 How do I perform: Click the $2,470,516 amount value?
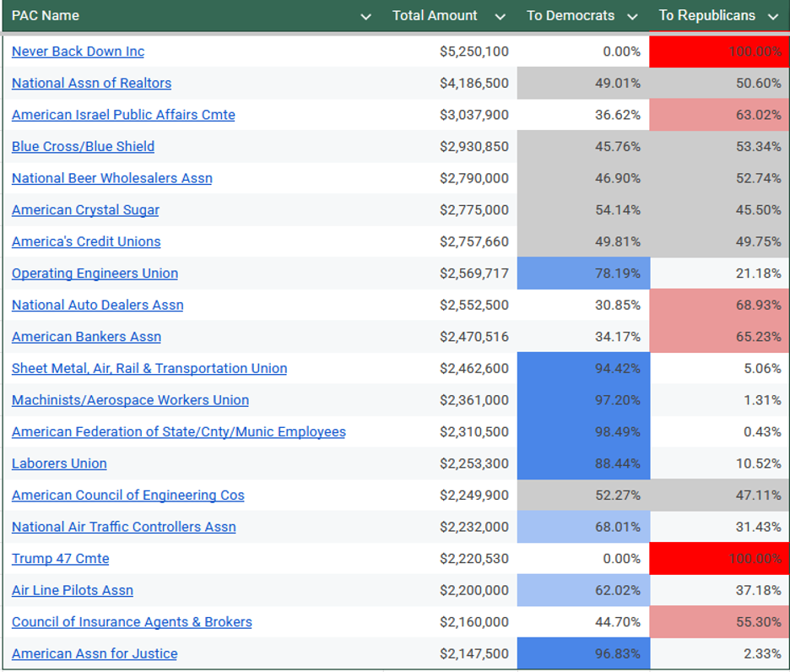[x=474, y=337]
